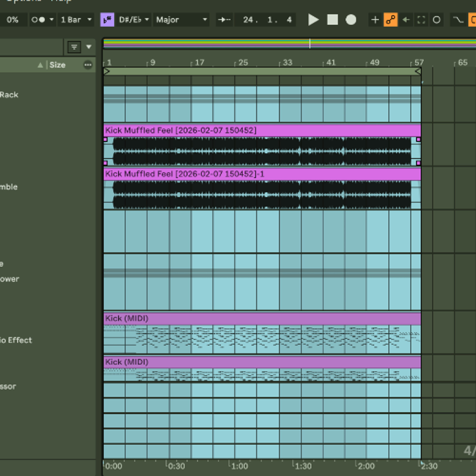Screen dimensions: 476x476
Task: Click the MIDI Arrangement Overdub plus icon
Action: point(375,20)
